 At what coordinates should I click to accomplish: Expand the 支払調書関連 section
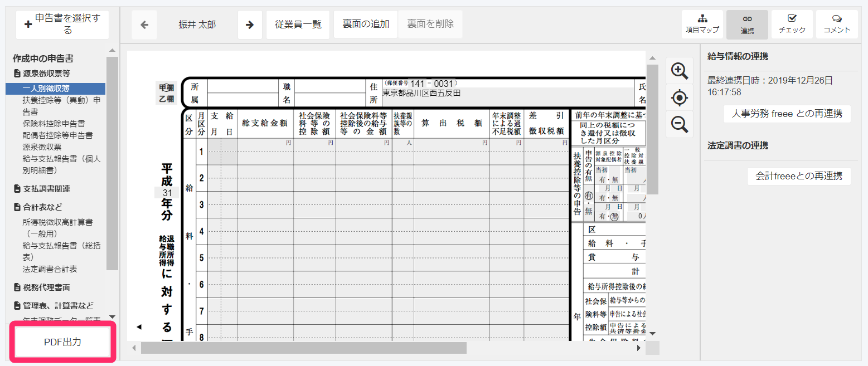click(x=46, y=189)
